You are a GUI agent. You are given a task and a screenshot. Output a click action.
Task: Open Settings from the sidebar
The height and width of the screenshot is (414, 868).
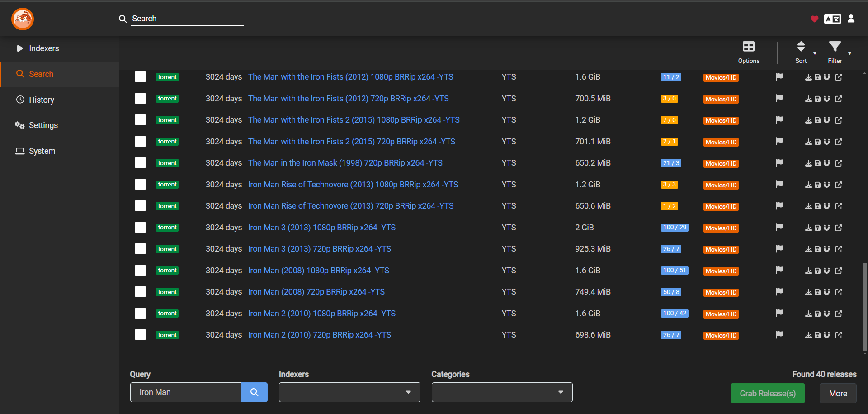point(43,125)
